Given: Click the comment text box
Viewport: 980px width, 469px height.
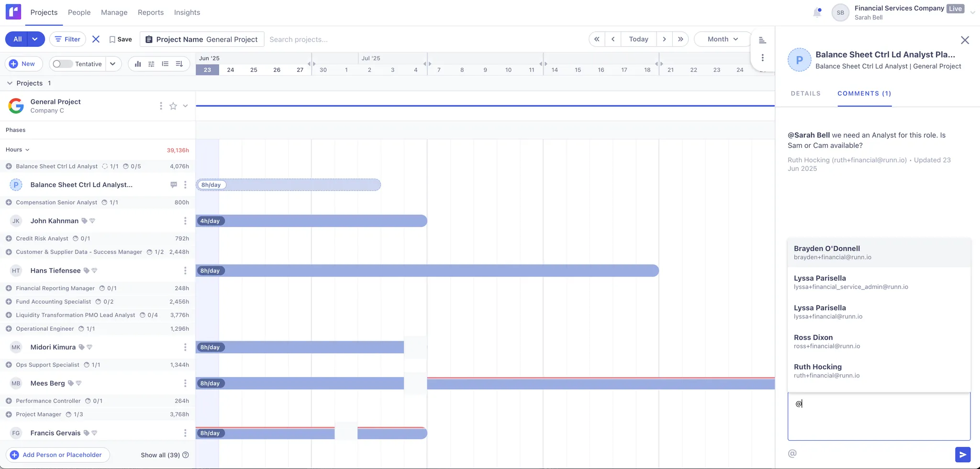Looking at the screenshot, I should [879, 416].
